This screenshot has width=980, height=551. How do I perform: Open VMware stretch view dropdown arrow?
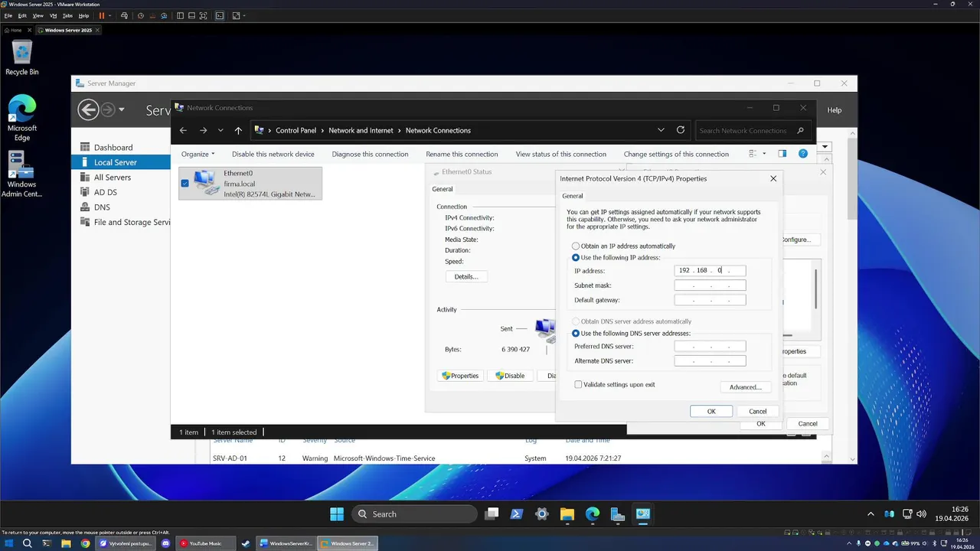[244, 15]
